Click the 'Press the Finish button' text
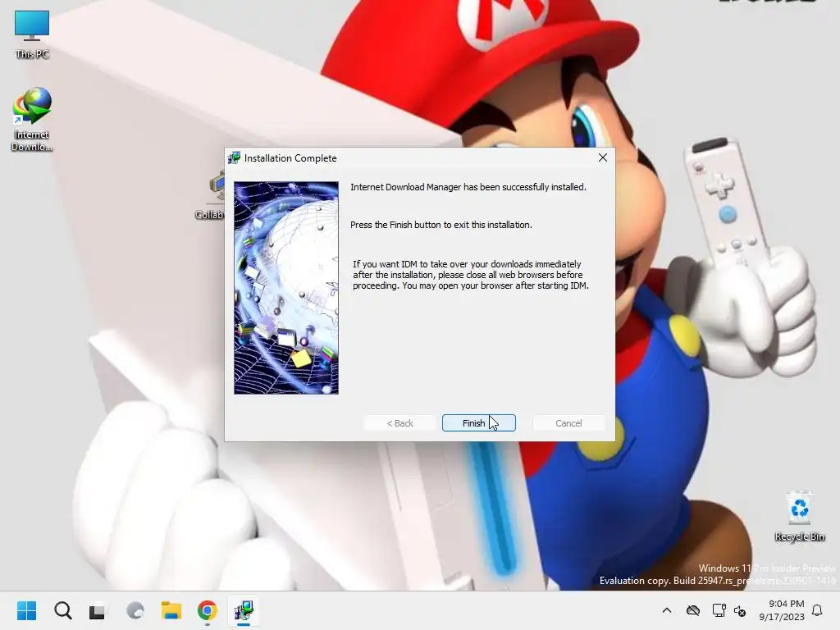Image resolution: width=840 pixels, height=630 pixels. coord(441,225)
